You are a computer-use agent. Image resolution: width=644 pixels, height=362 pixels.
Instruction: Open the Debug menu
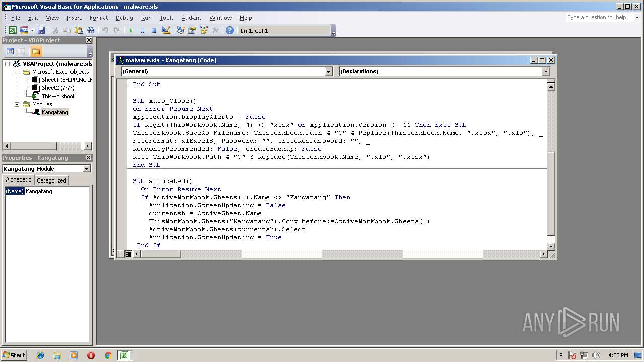coord(124,18)
